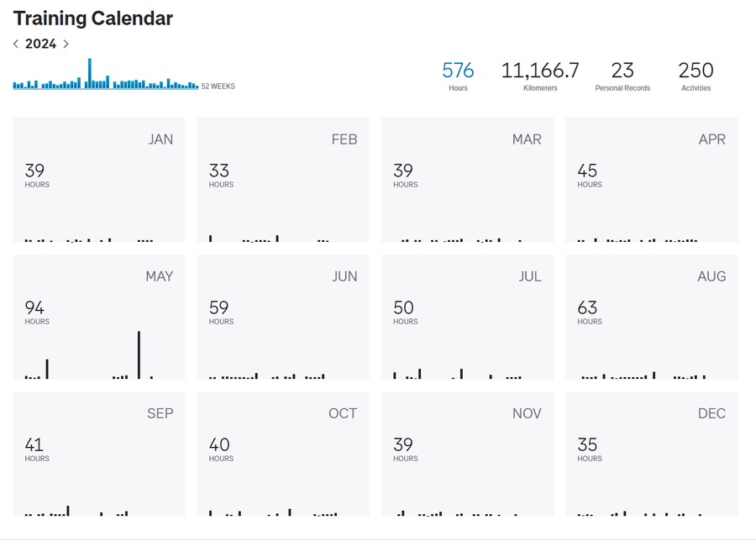Image resolution: width=756 pixels, height=541 pixels.
Task: Click the 576 Hours total stat
Action: pos(458,75)
